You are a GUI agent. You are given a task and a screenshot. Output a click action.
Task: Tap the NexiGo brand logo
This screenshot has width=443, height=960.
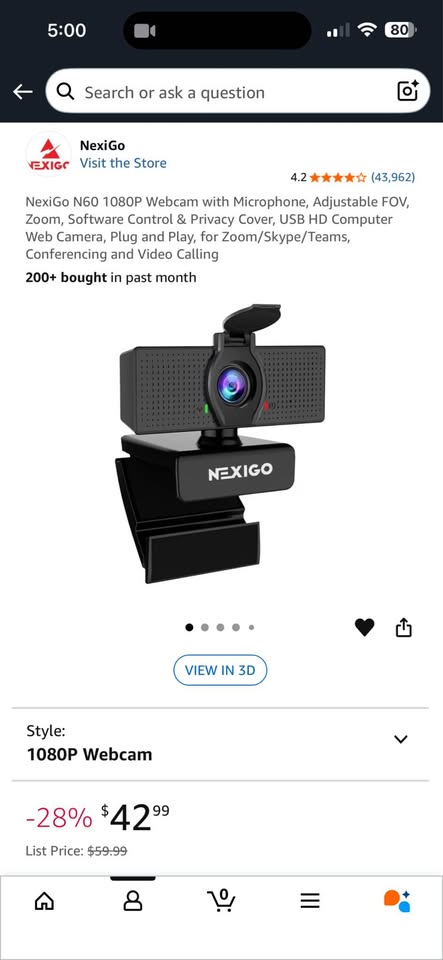click(x=48, y=154)
